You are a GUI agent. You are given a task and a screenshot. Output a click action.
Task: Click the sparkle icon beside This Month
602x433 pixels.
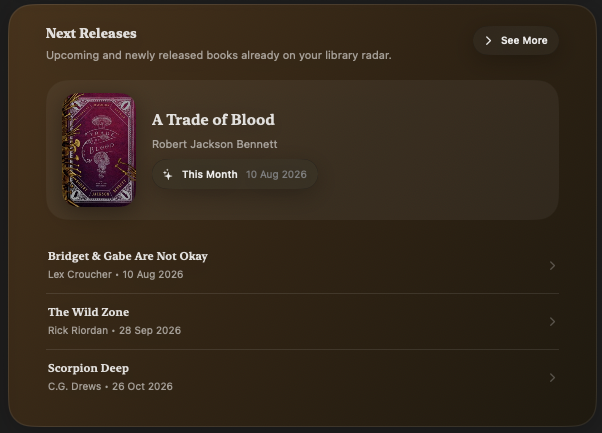(168, 175)
